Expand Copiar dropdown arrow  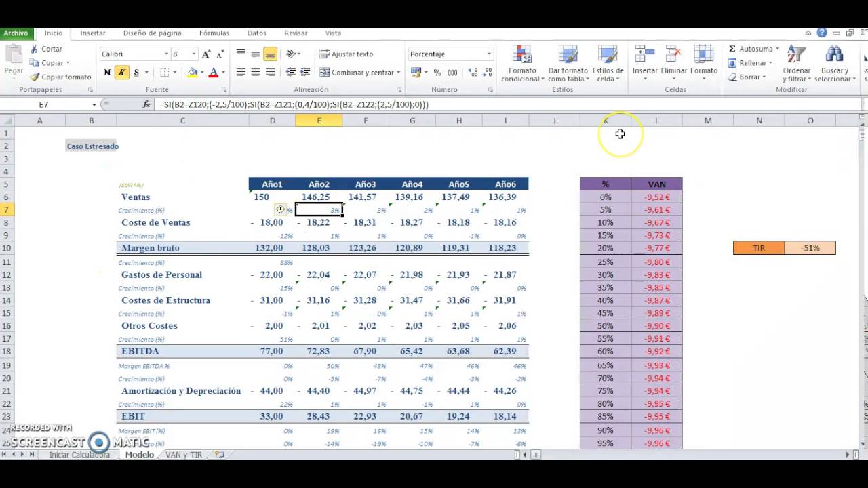point(68,63)
